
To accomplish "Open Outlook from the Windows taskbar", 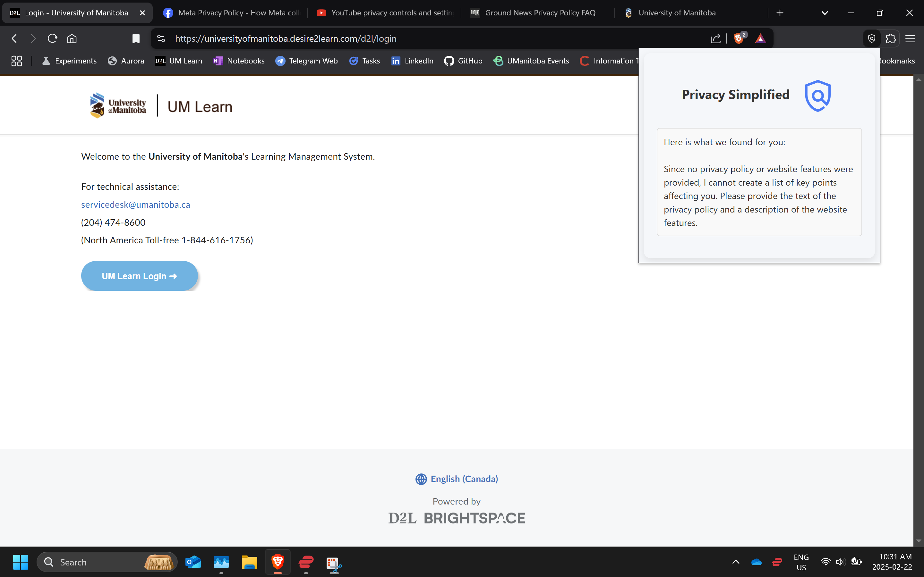I will [193, 562].
